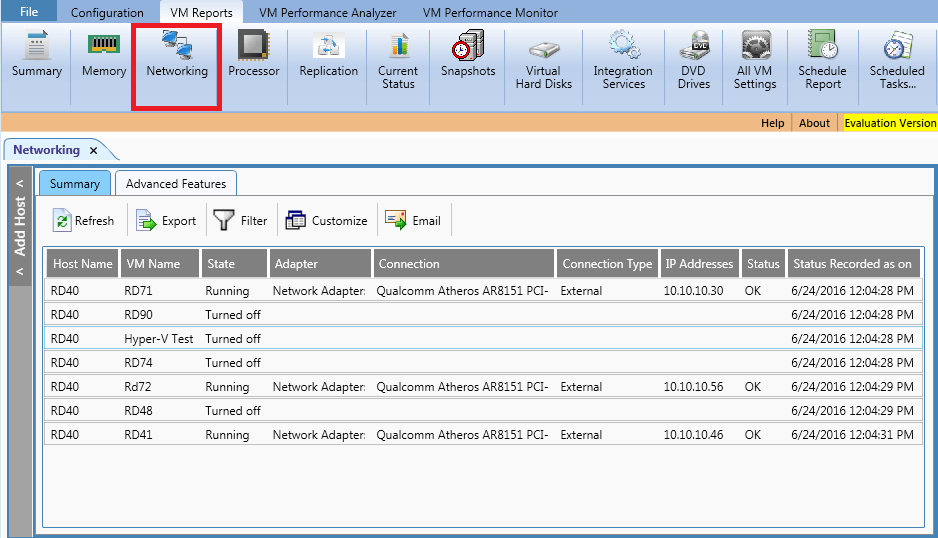This screenshot has height=538, width=938.
Task: Select the Summary sub-tab in Networking
Action: pos(75,184)
